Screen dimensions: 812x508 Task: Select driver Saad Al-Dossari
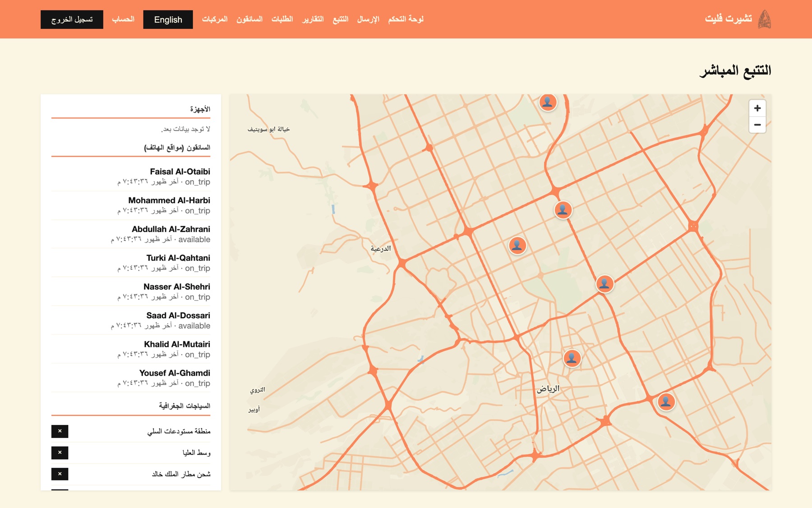point(131,321)
